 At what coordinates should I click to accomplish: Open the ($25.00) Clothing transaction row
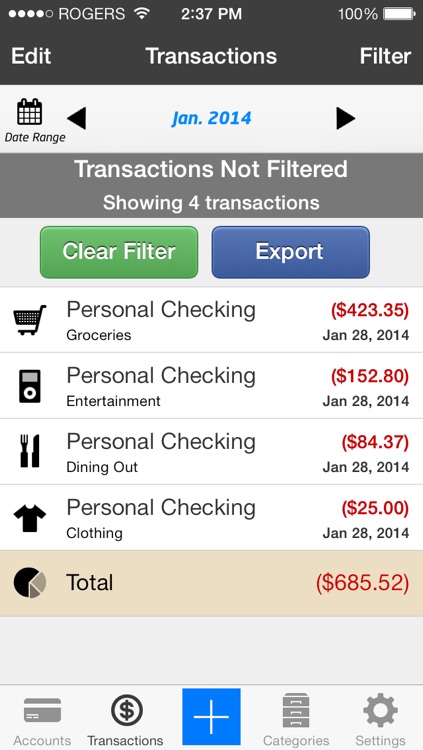click(212, 518)
